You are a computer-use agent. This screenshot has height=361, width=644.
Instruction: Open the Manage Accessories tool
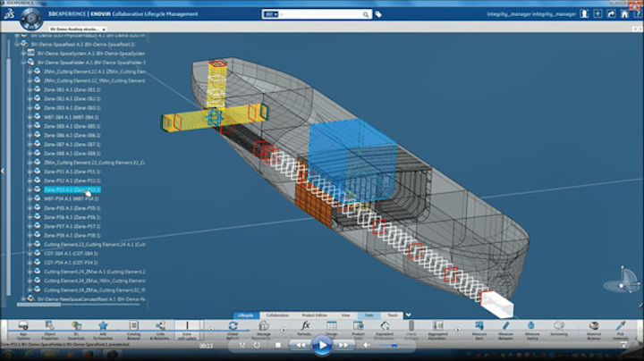tap(263, 330)
